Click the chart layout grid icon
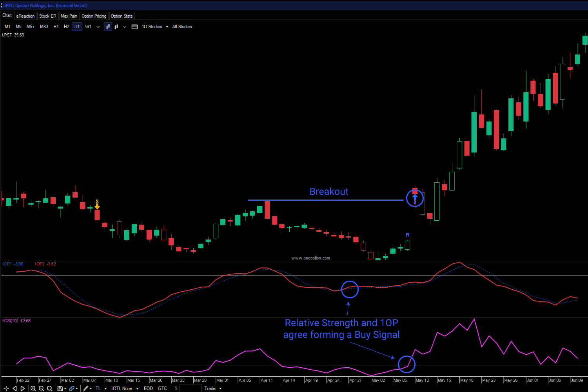The height and width of the screenshot is (392, 588). click(x=134, y=26)
